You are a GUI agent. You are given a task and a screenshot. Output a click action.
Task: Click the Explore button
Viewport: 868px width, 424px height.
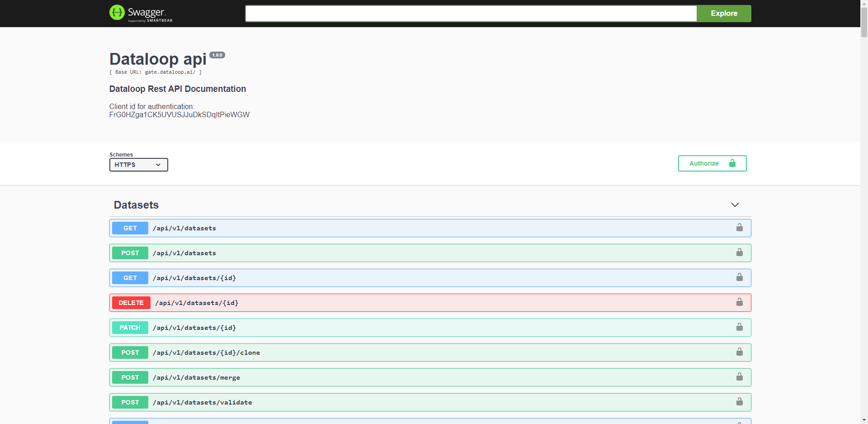click(x=724, y=13)
